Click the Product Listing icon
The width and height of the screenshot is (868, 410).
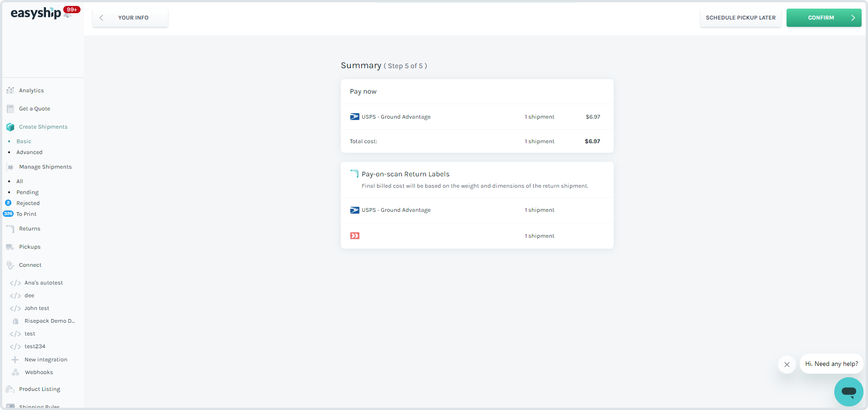click(x=10, y=389)
